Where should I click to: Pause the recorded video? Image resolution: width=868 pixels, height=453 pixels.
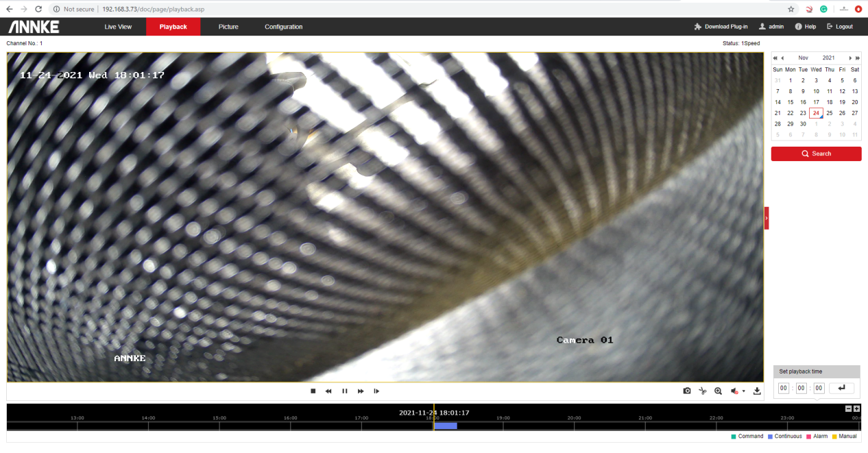[x=345, y=391]
